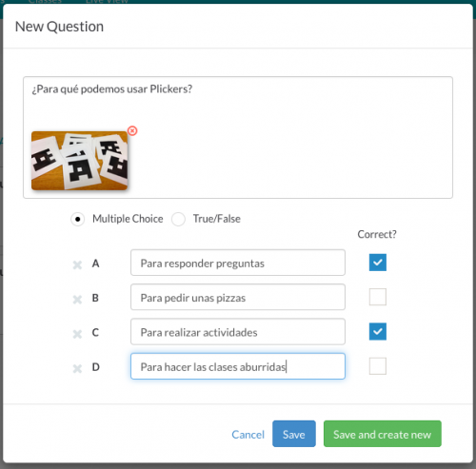This screenshot has width=476, height=469.
Task: Delete answer option B
Action: click(77, 299)
